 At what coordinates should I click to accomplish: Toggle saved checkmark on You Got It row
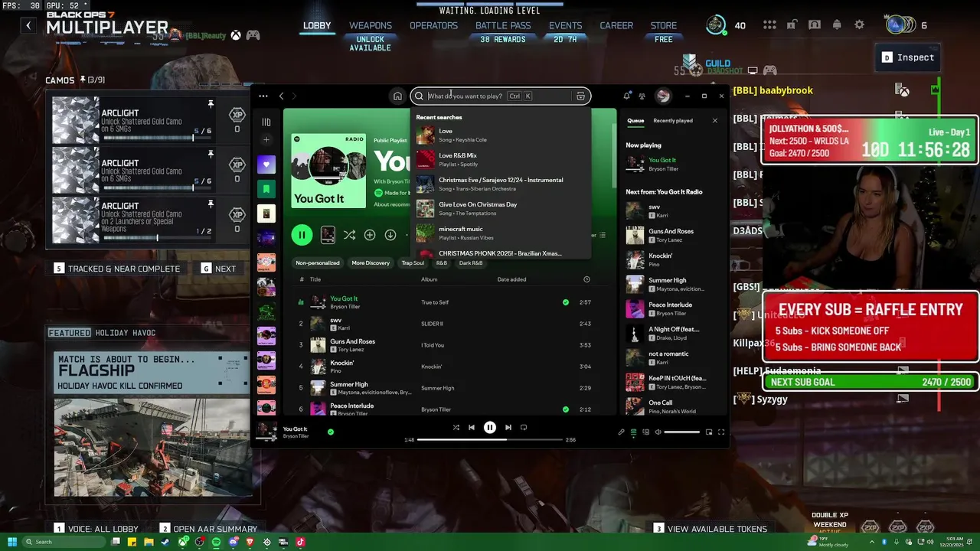566,302
